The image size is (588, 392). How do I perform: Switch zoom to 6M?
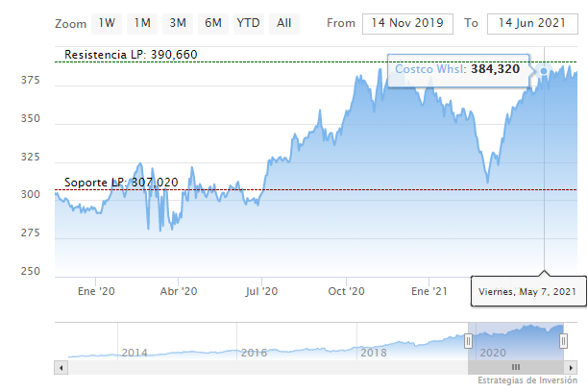click(x=212, y=22)
